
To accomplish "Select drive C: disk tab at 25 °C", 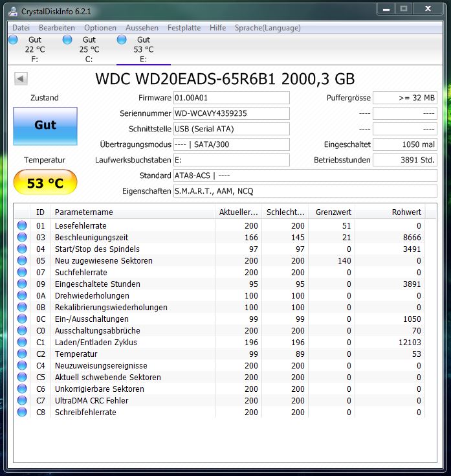I will point(89,49).
